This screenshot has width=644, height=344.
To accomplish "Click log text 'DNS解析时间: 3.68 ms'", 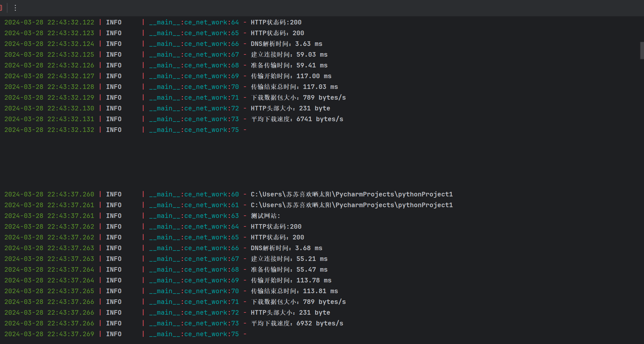I will pyautogui.click(x=286, y=248).
